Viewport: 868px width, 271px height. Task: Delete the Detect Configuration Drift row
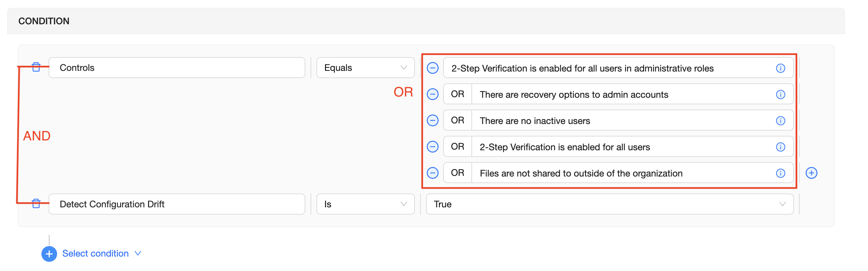[x=36, y=204]
